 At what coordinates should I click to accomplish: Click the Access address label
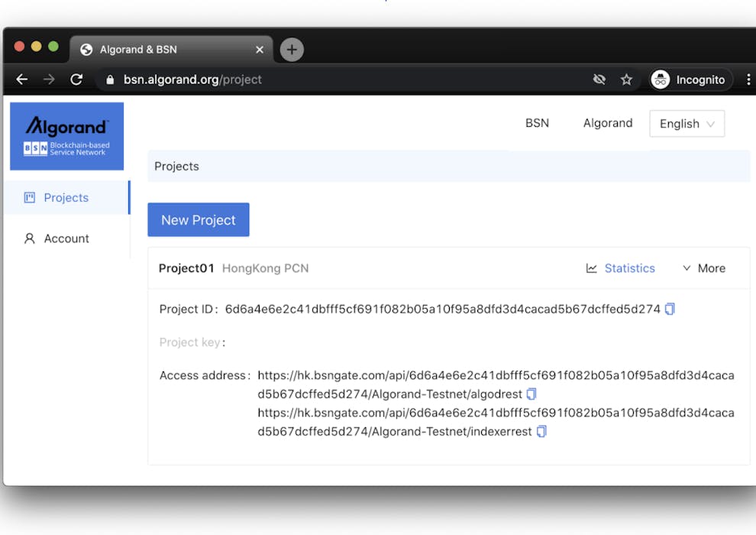click(202, 375)
